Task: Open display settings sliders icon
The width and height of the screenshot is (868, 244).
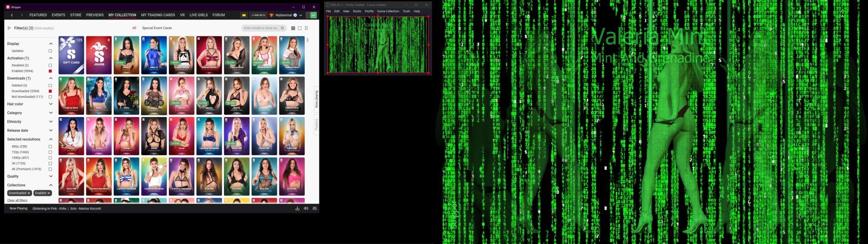Action: 306,28
